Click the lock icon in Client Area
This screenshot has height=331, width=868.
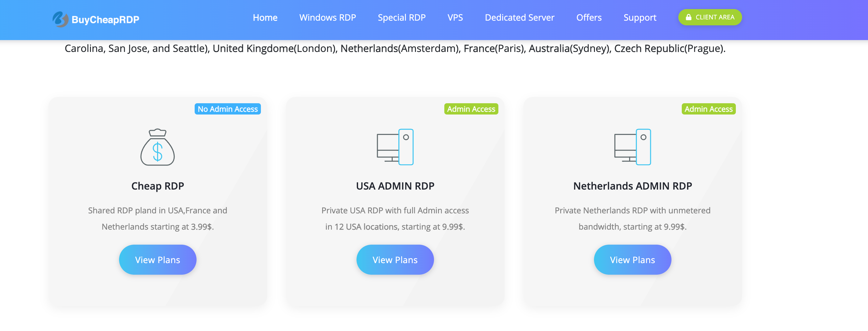[688, 17]
